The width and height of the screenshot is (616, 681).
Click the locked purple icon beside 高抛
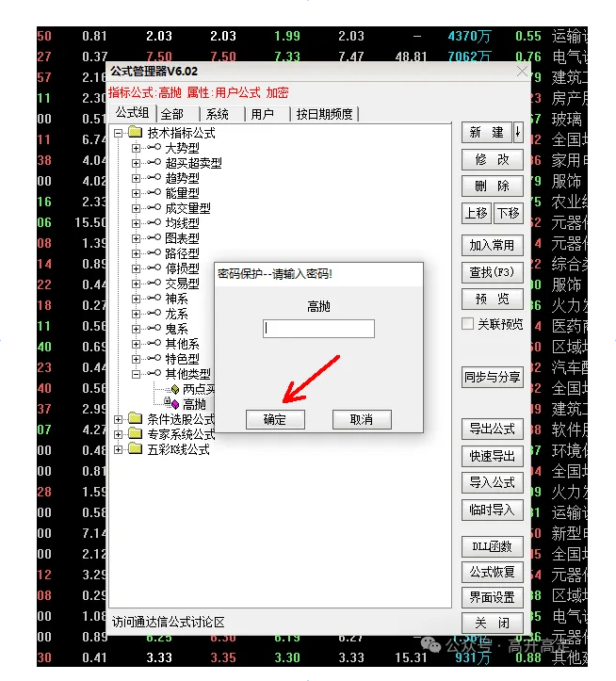click(172, 403)
